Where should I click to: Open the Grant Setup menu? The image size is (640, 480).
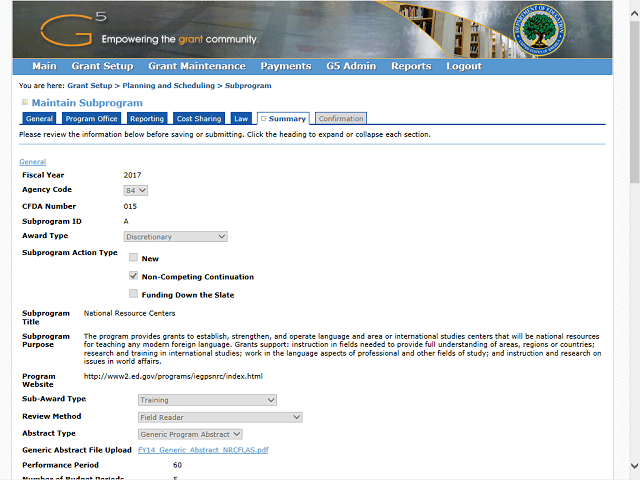pos(102,66)
